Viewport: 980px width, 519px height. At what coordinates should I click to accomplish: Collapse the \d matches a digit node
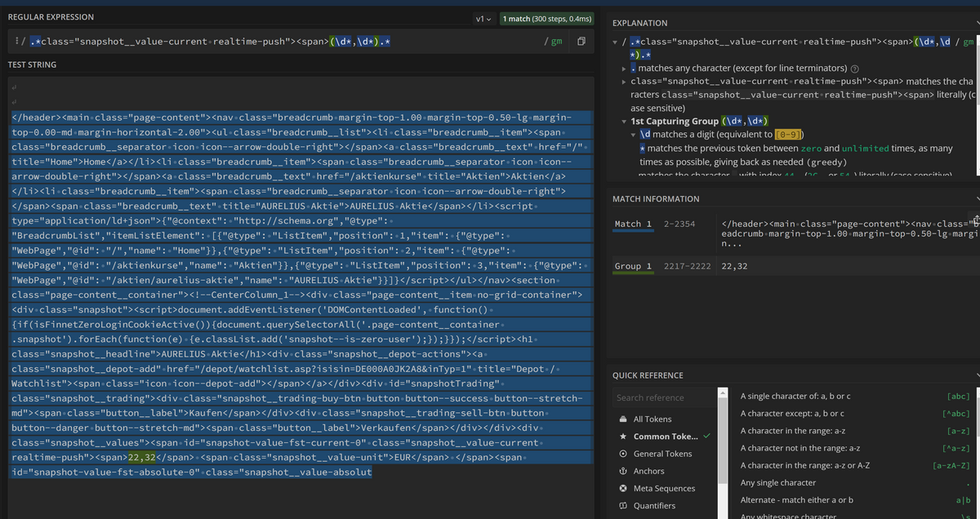(x=633, y=135)
